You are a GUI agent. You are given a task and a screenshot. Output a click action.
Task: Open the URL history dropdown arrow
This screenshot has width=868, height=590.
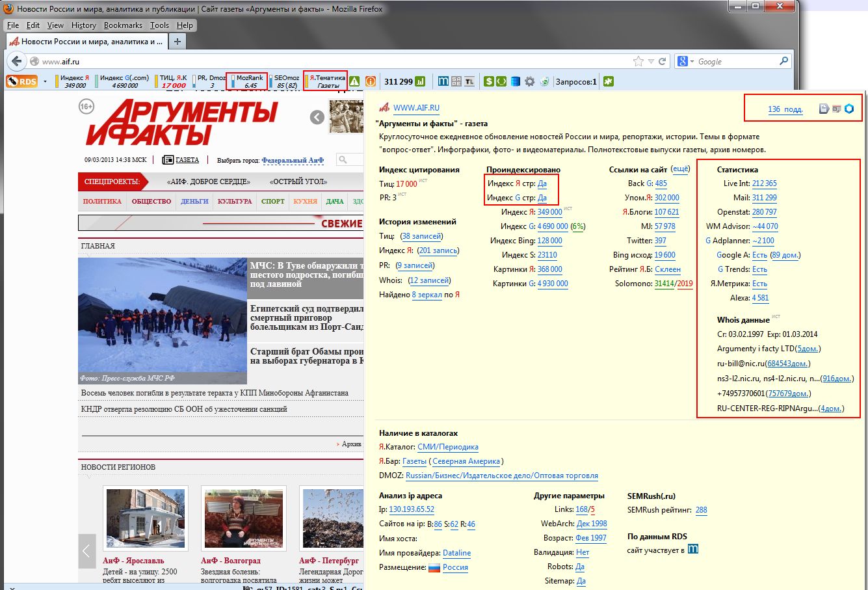point(651,61)
